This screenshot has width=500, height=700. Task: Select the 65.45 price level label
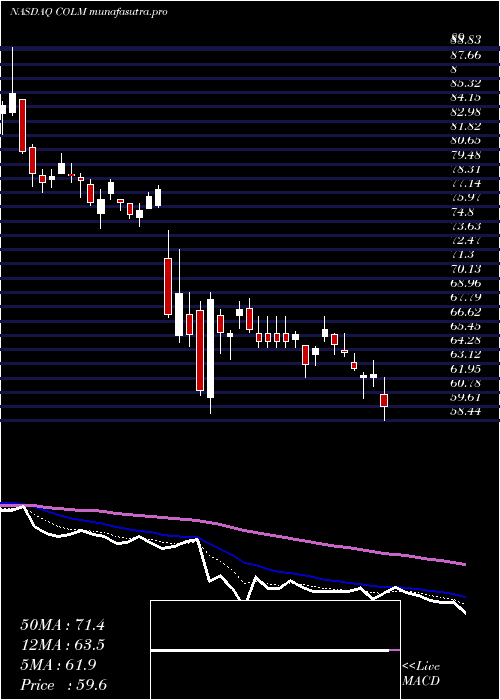tap(466, 326)
